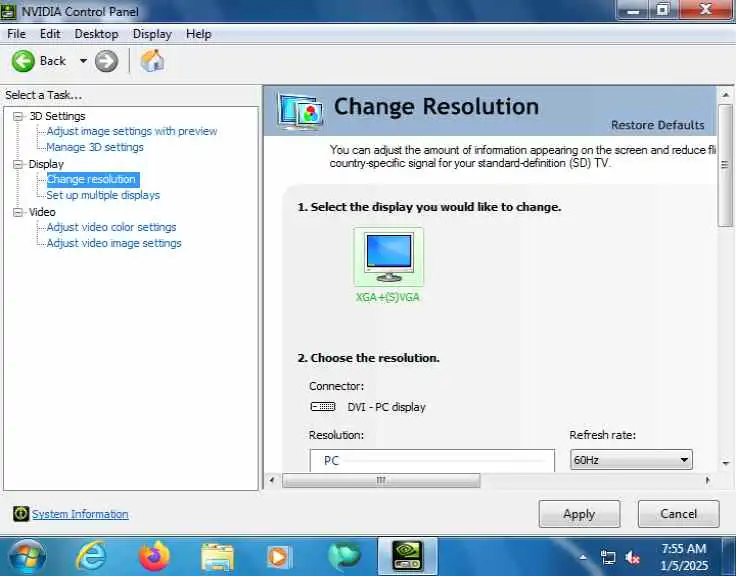Click the 3D Settings category label
The height and width of the screenshot is (576, 736).
pyautogui.click(x=57, y=116)
